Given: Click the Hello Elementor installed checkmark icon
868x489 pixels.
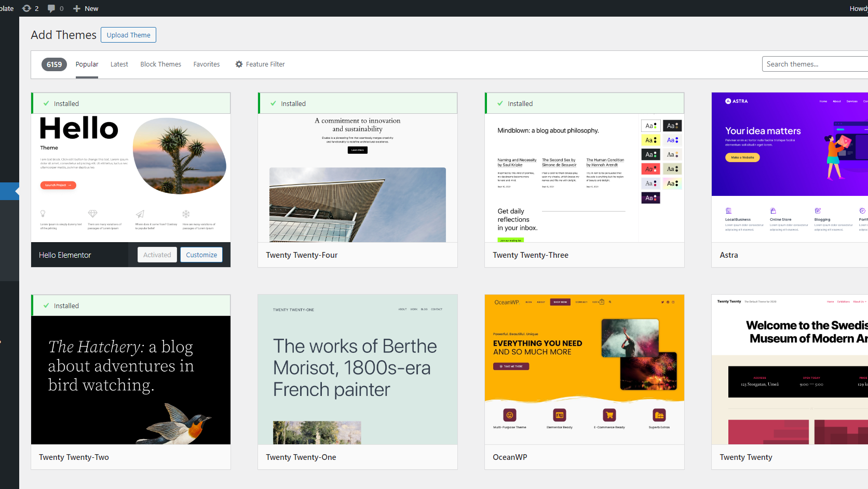Looking at the screenshot, I should tap(46, 103).
